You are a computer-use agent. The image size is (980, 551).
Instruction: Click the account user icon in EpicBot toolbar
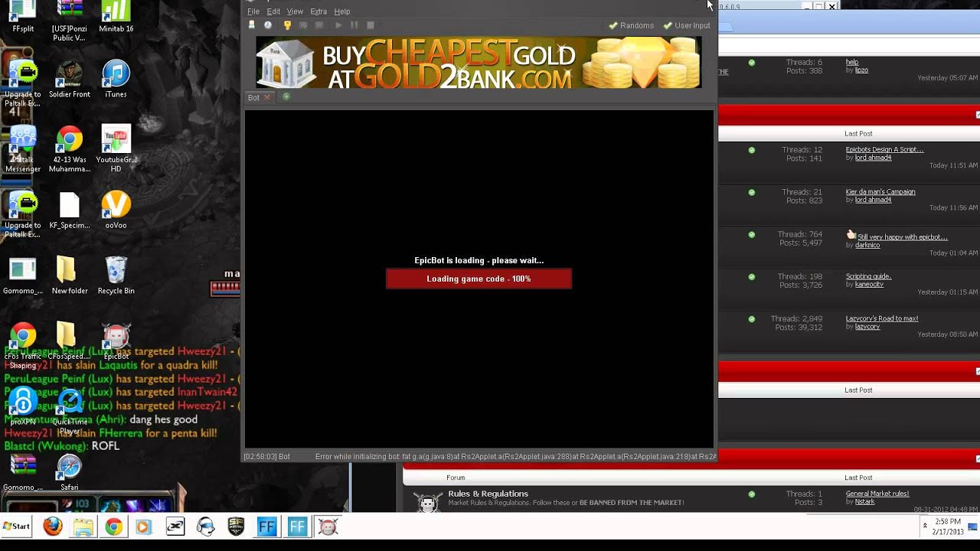coord(251,25)
